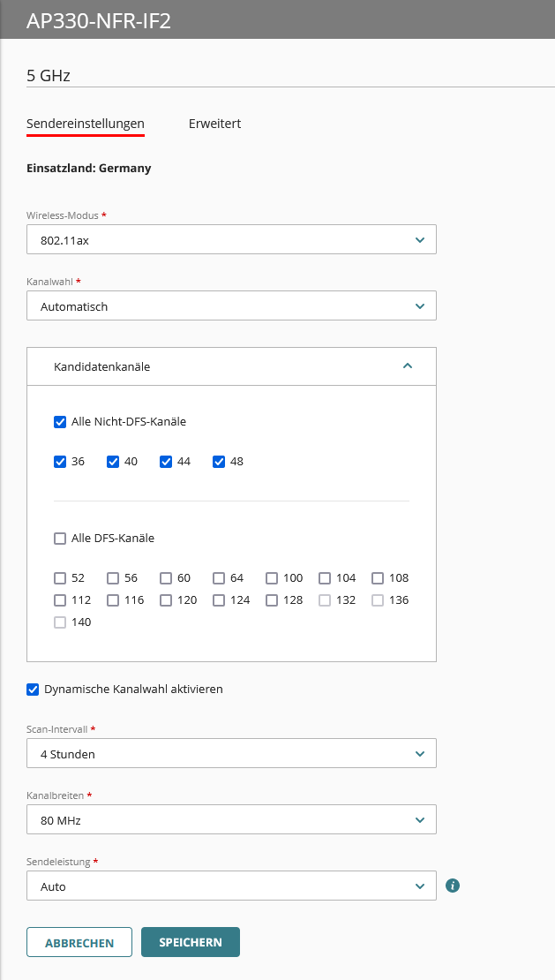
Task: Enable DFS channel 52
Action: click(x=60, y=577)
